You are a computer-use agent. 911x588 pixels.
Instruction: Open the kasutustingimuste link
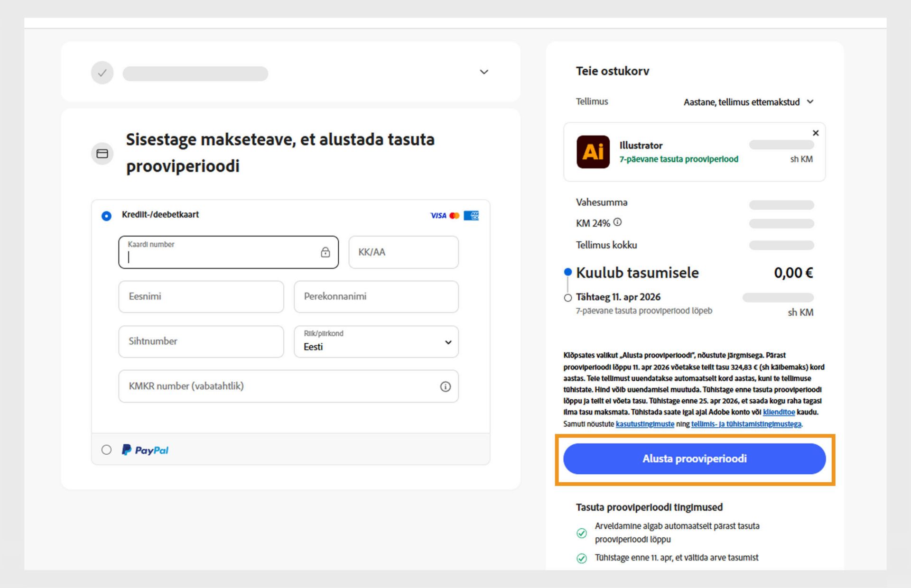coord(645,424)
